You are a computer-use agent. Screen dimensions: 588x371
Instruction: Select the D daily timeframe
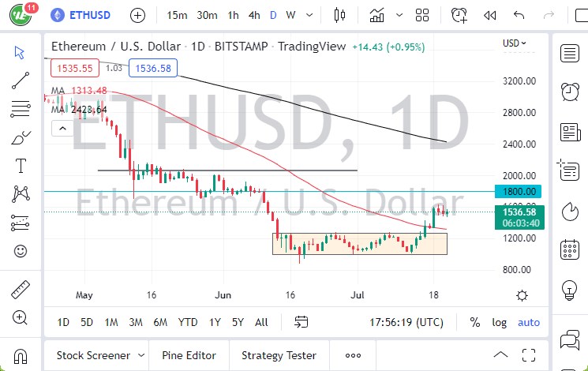click(273, 15)
